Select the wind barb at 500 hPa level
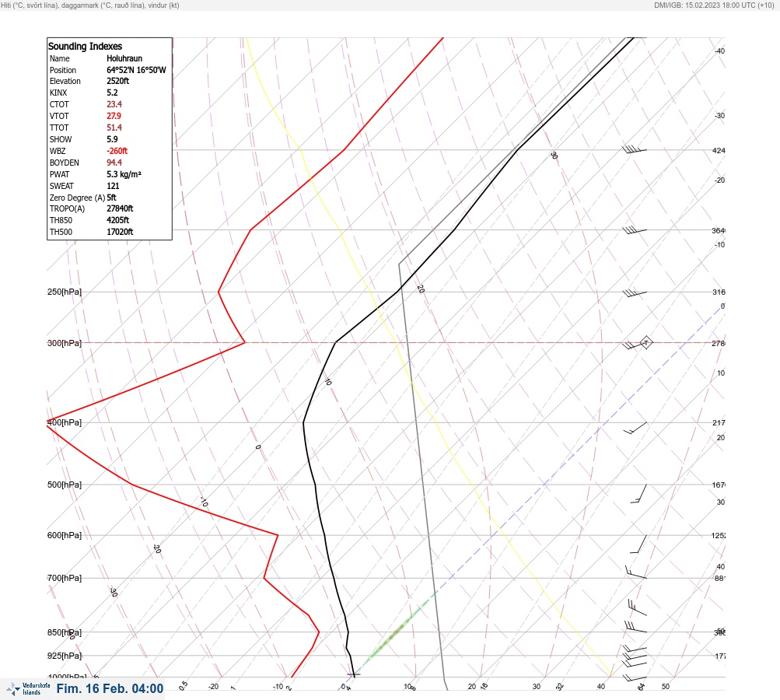 click(x=638, y=494)
